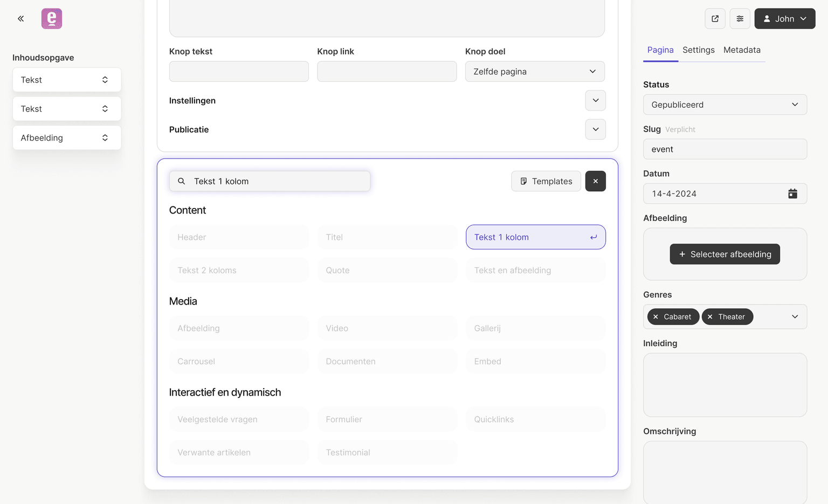Click the reorder handle on Afbeelding item
828x504 pixels.
click(105, 138)
